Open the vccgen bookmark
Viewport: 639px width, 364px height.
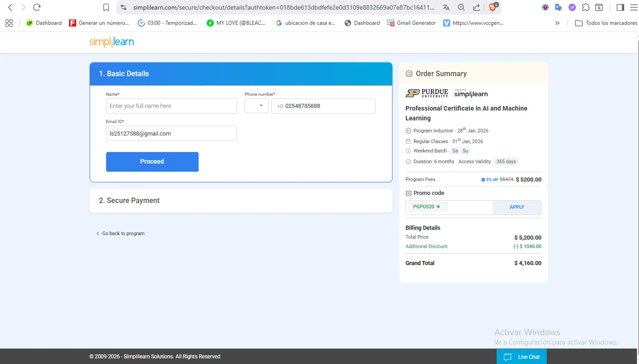coord(473,23)
